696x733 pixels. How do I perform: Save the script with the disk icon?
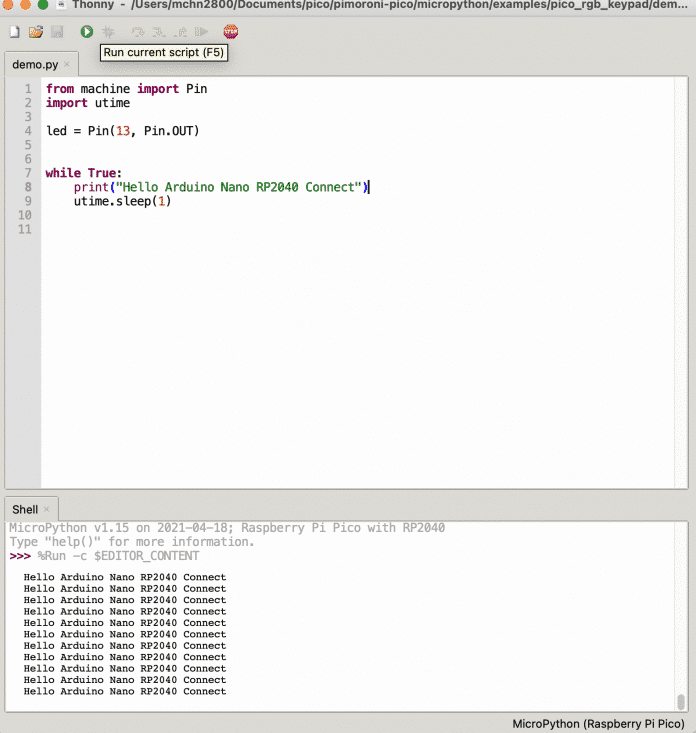[x=57, y=32]
